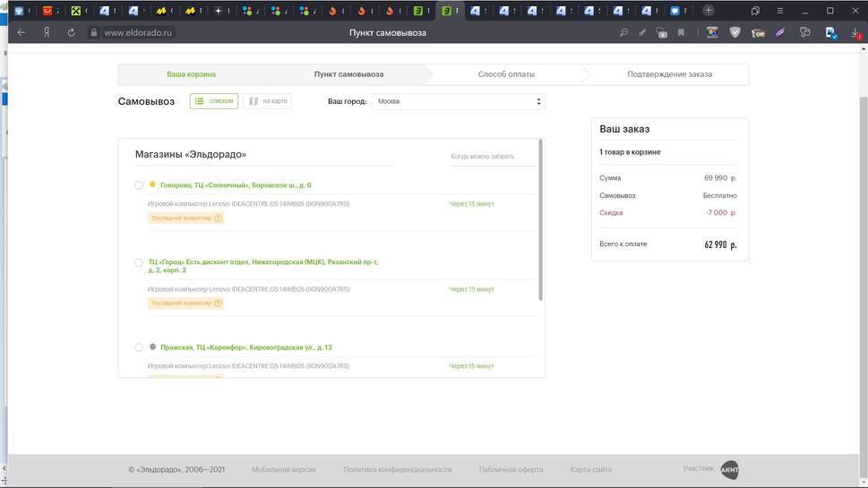The height and width of the screenshot is (488, 868).
Task: Select the Способ оплаты step
Action: 506,74
